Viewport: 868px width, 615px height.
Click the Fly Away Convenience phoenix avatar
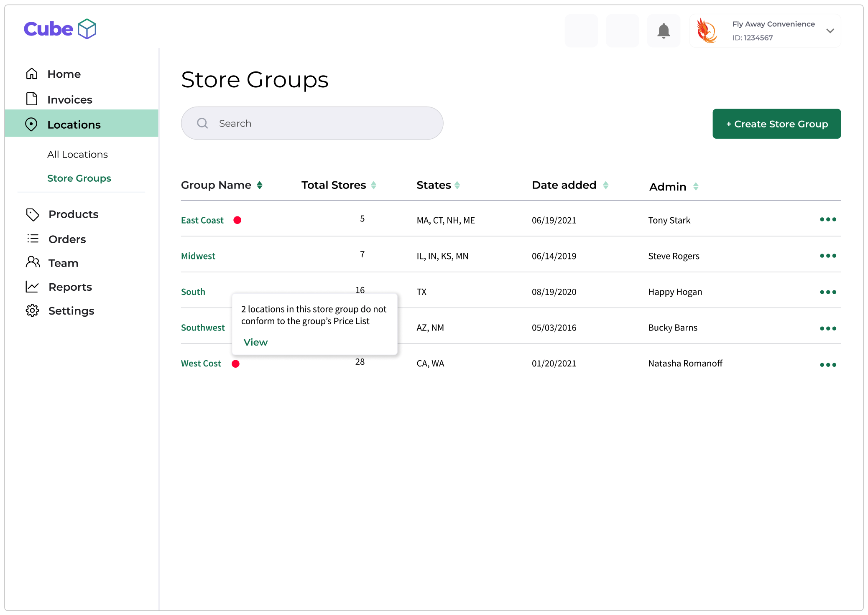[x=707, y=30]
